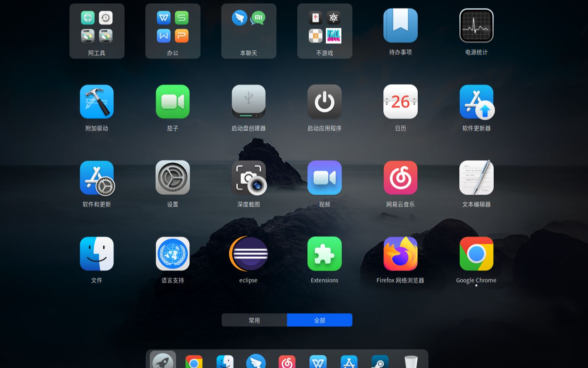
Task: Launch 软件更新器 app
Action: tap(477, 102)
